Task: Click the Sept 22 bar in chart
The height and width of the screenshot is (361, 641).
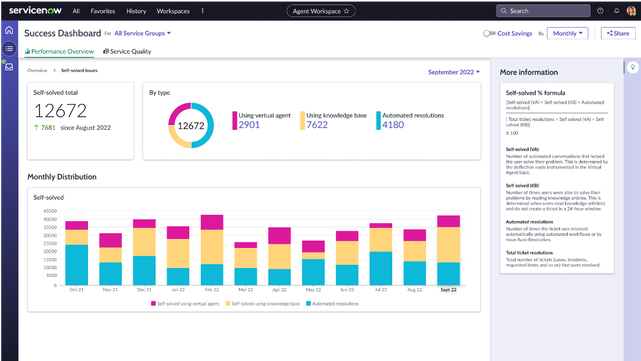Action: pos(448,250)
